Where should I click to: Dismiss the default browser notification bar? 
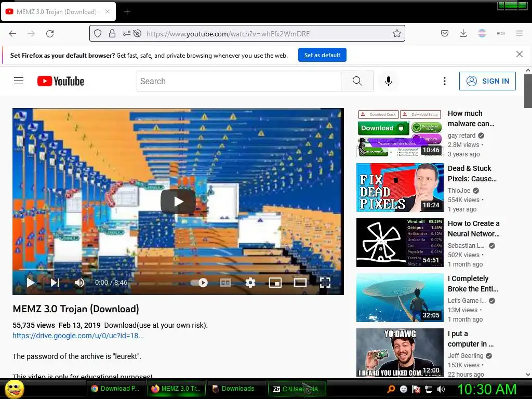pyautogui.click(x=520, y=54)
